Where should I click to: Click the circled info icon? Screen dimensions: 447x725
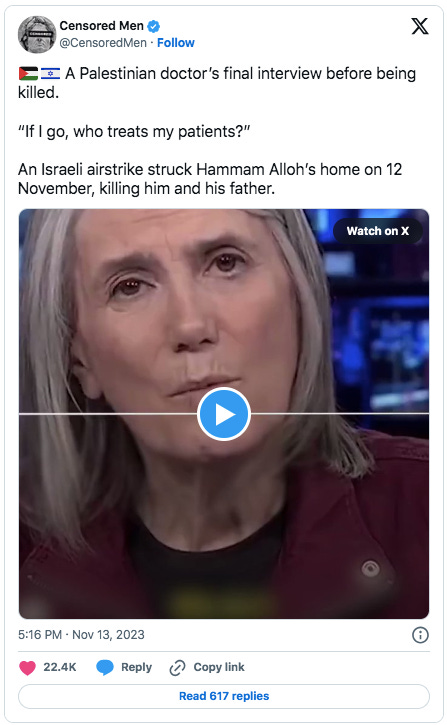[420, 635]
